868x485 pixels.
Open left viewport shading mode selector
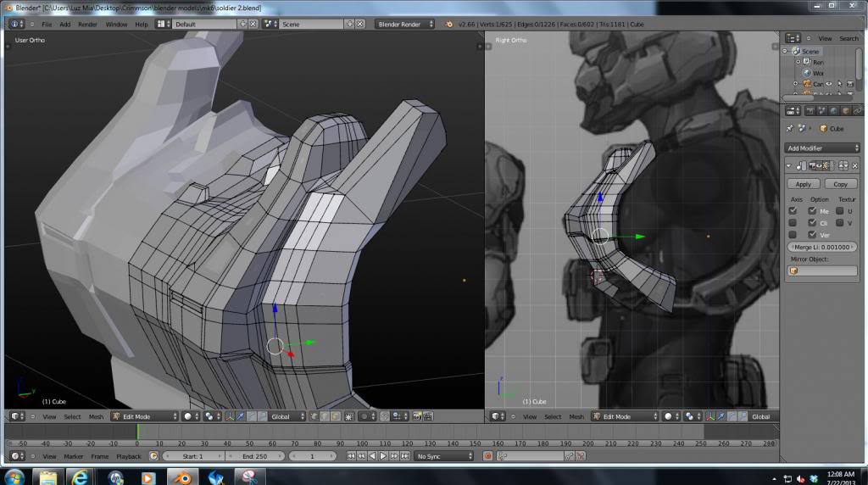point(191,416)
